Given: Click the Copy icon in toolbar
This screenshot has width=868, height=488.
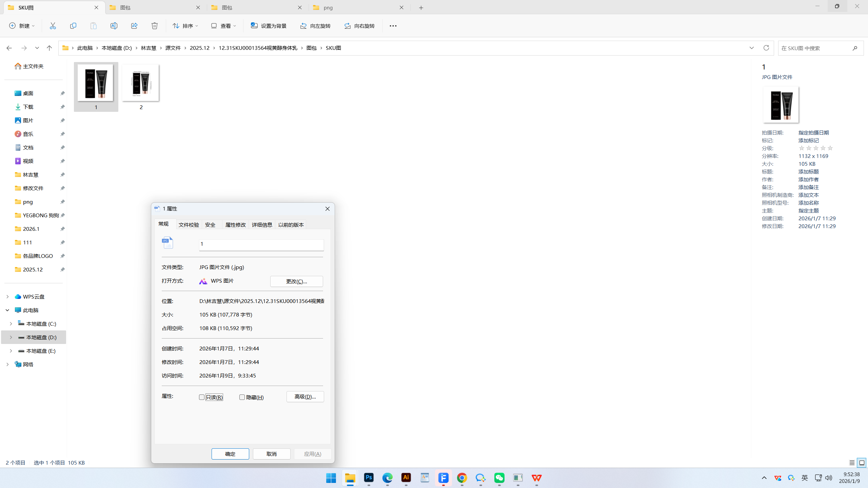Looking at the screenshot, I should tap(73, 26).
